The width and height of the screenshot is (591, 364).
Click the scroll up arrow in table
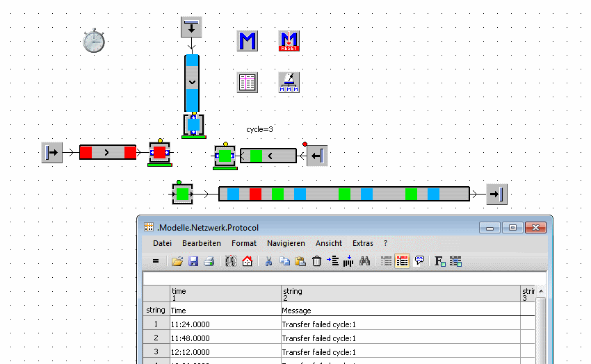(x=540, y=292)
